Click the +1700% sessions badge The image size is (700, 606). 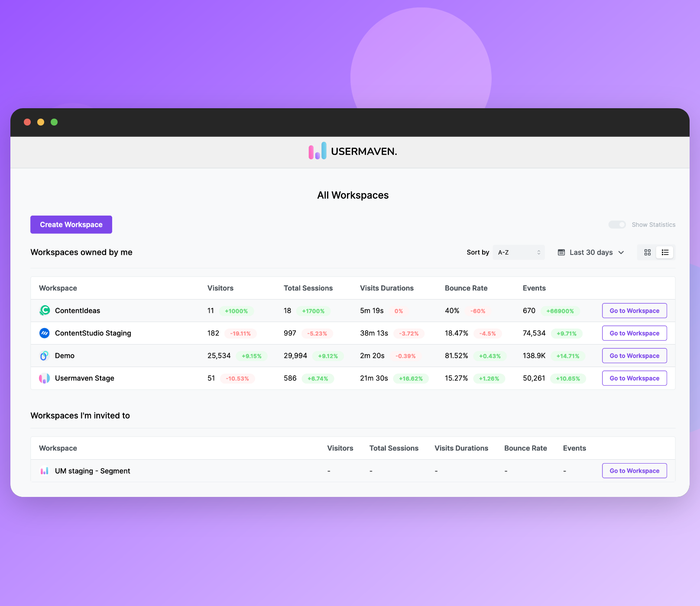313,311
